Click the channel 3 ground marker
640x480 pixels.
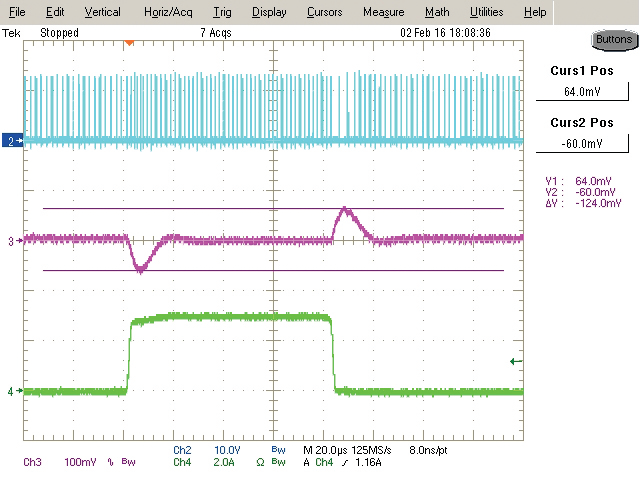tap(15, 242)
